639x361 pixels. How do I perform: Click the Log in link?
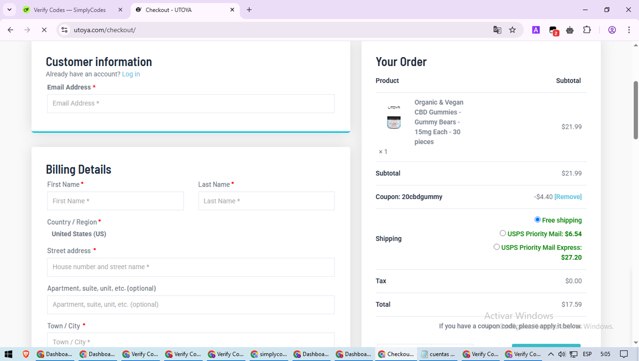tap(131, 74)
